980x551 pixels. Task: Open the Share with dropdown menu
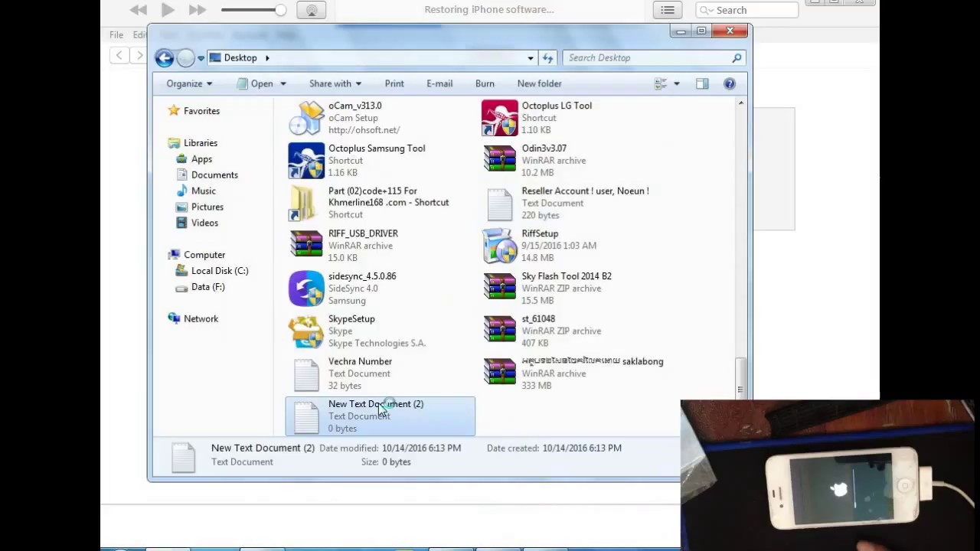335,83
